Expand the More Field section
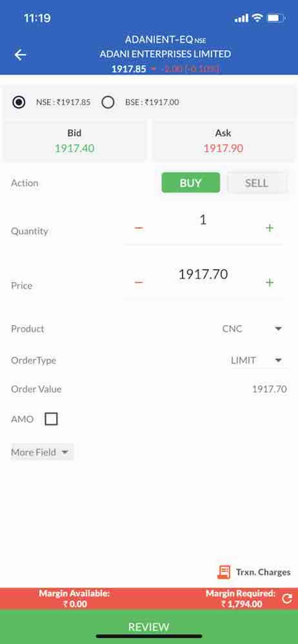The height and width of the screenshot is (644, 298). [40, 452]
